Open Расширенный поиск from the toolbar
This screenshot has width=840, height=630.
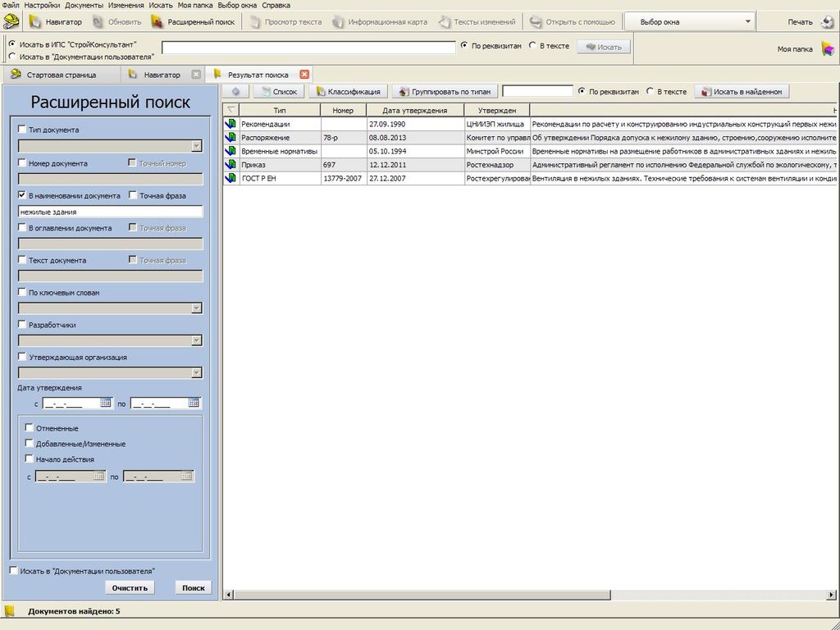(194, 22)
